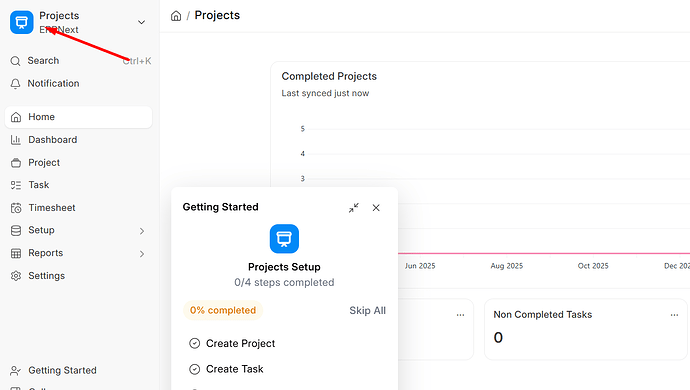Expand the Setup section chevron
The width and height of the screenshot is (690, 390).
click(142, 231)
